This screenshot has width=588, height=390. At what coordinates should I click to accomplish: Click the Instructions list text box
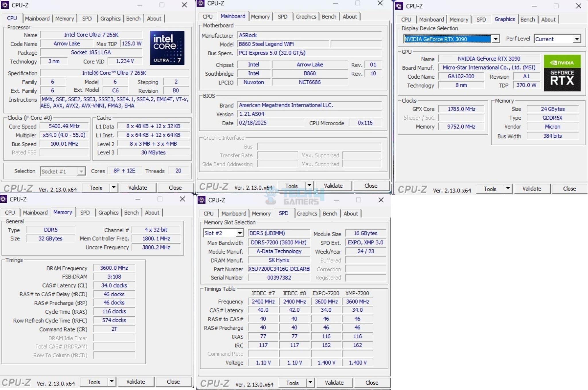115,102
